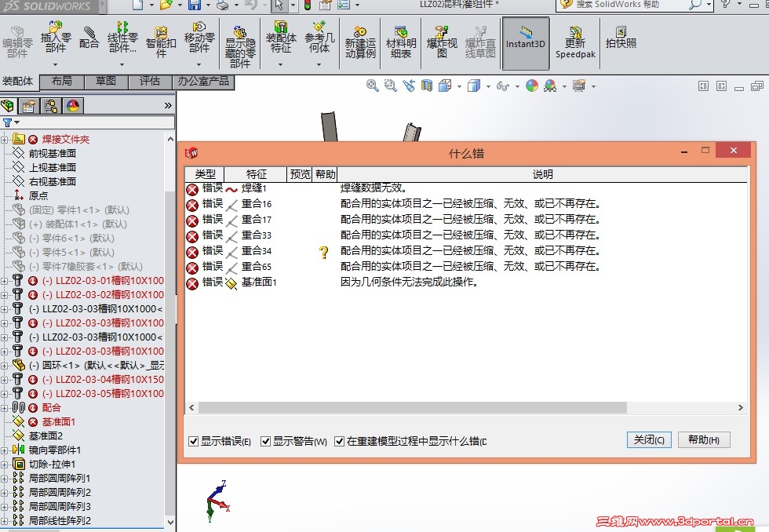Click the Section View icon in view toolbar
Viewport: 769px width, 532px height.
427,86
